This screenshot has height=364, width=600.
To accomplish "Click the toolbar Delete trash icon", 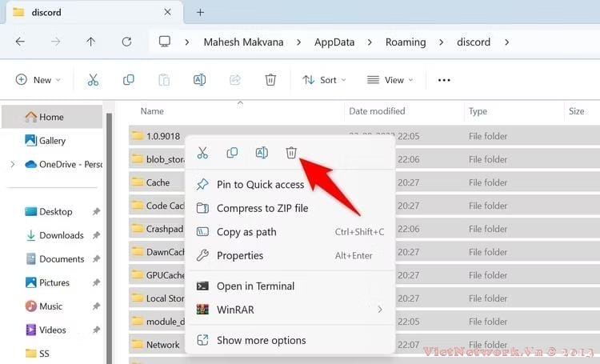I will [x=271, y=80].
